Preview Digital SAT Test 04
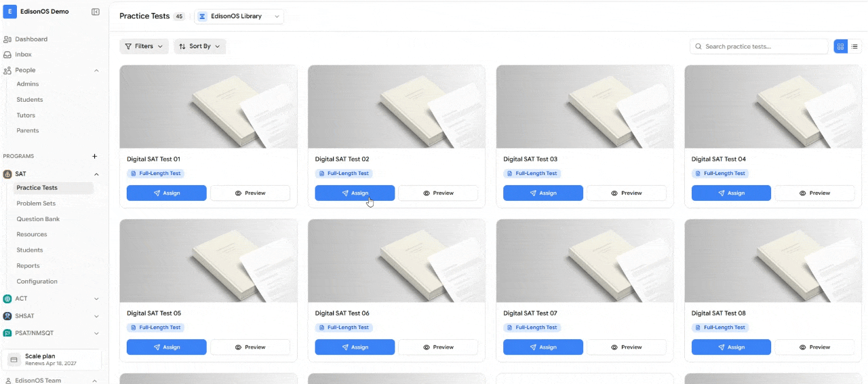This screenshot has width=868, height=384. 814,193
